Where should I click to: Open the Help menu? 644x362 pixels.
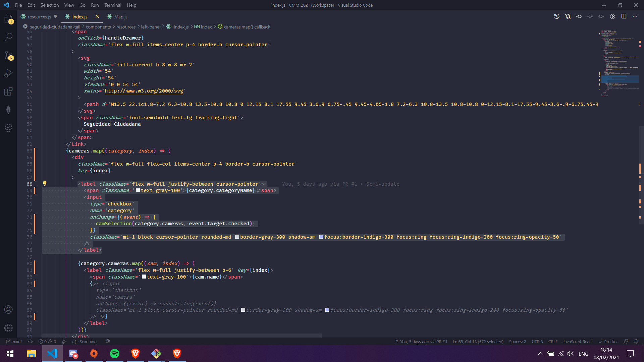(x=131, y=5)
